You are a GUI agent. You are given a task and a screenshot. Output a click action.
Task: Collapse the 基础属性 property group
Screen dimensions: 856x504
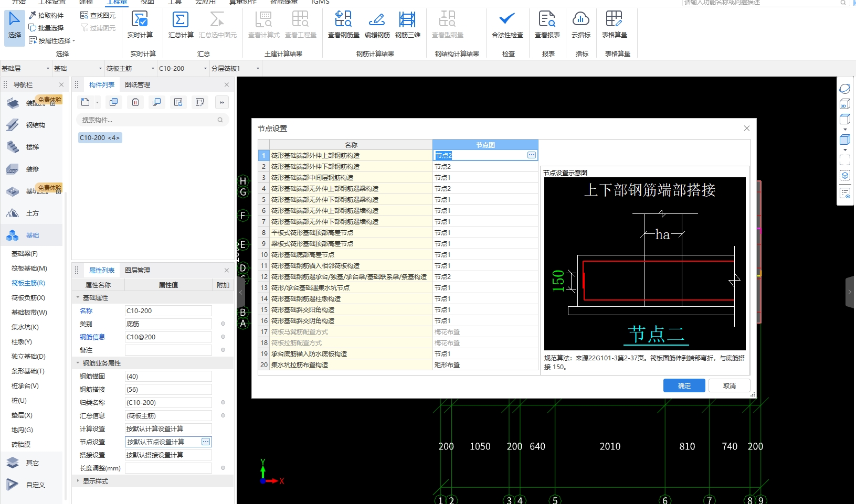coord(78,297)
